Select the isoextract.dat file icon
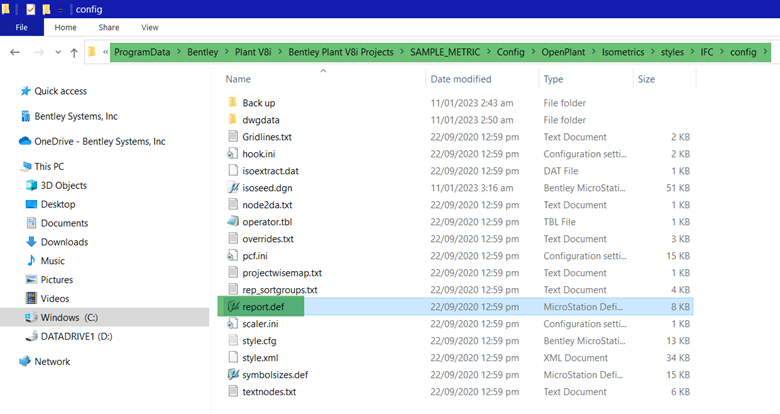 click(x=232, y=171)
